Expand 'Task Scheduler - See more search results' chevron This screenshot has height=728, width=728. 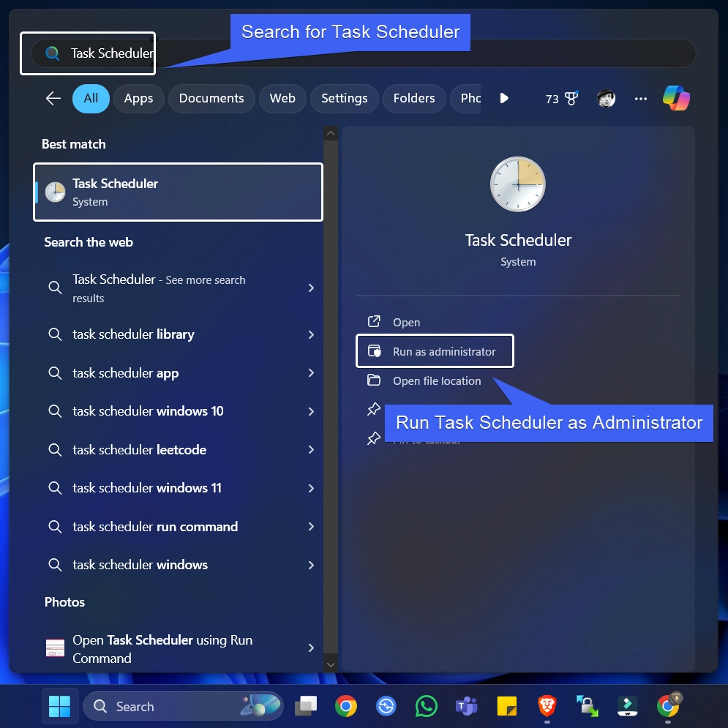[x=311, y=288]
